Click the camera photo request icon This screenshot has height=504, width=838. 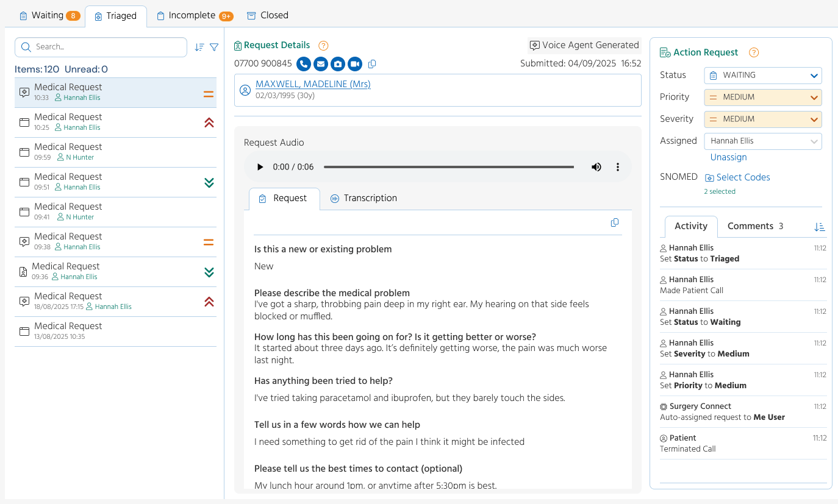[337, 64]
